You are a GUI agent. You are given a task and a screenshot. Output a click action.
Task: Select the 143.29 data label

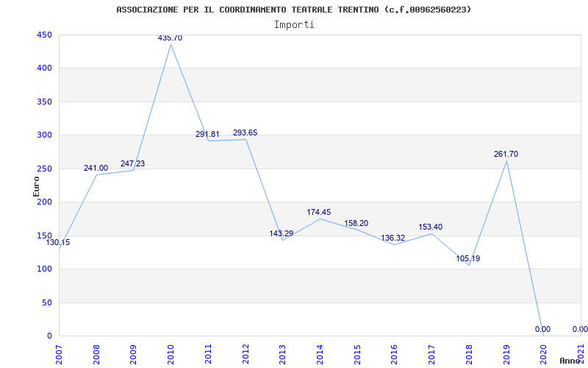pos(282,233)
